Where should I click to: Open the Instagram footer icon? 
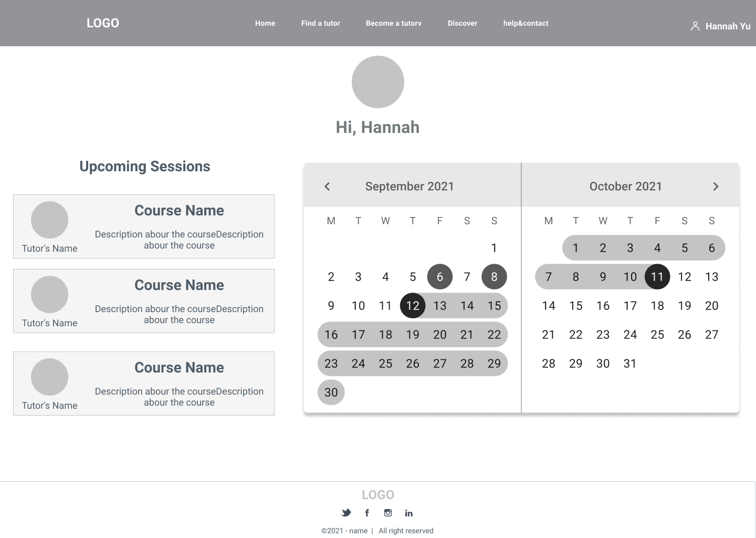coord(388,513)
